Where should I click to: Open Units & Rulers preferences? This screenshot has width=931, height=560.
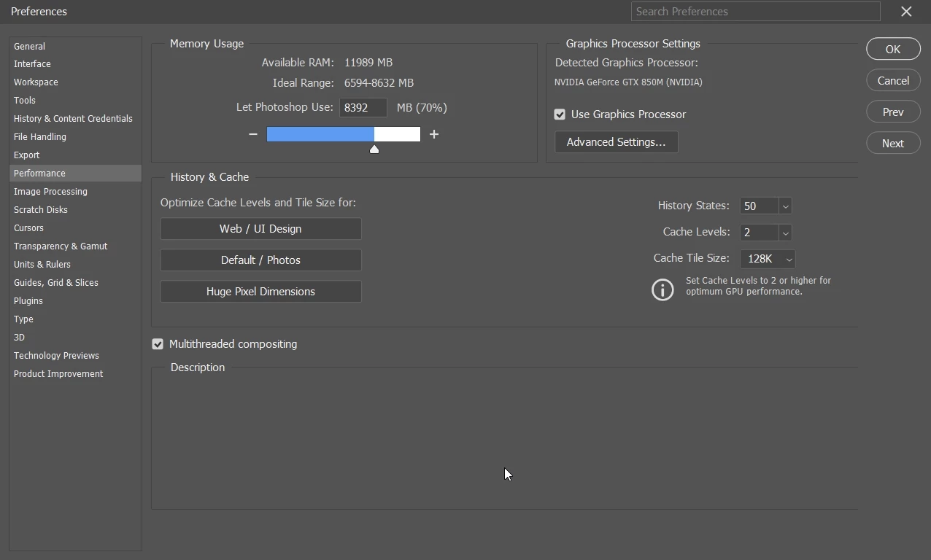[75, 265]
